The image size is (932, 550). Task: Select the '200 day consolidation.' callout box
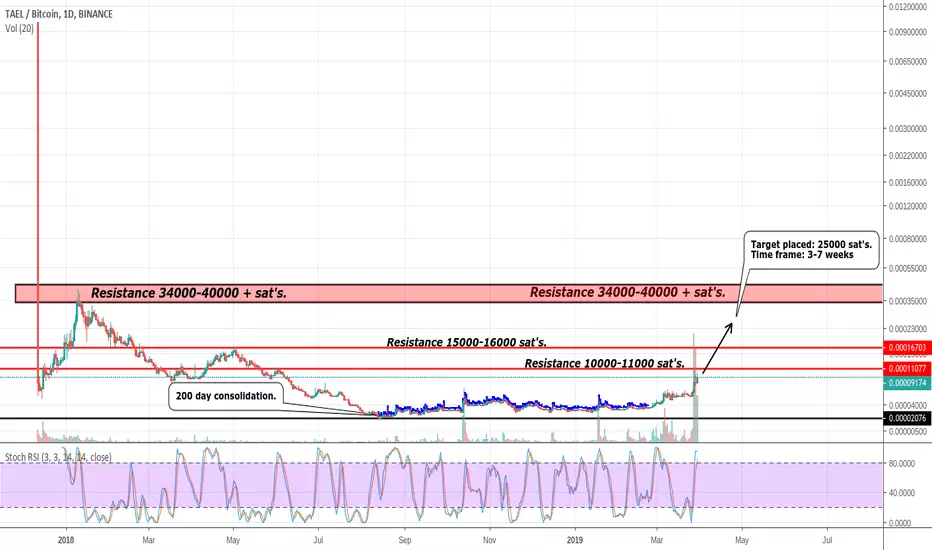click(226, 396)
